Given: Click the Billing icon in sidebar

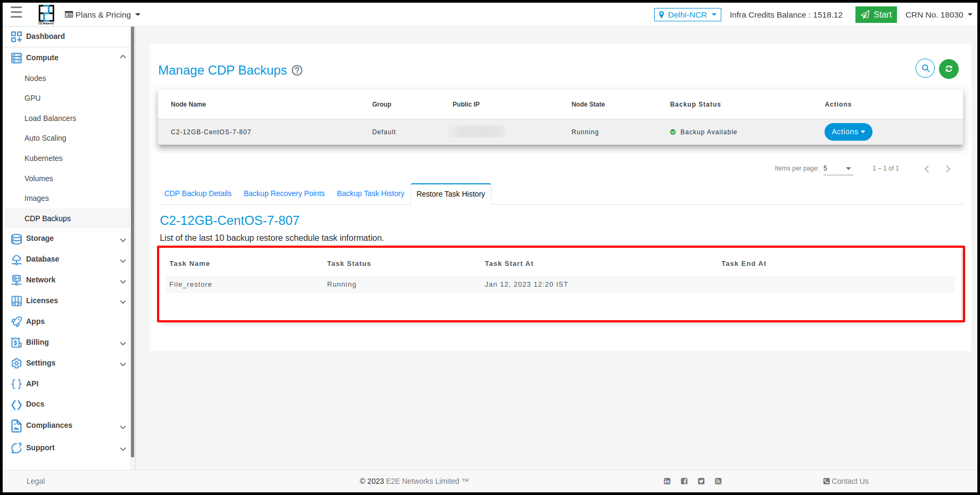Looking at the screenshot, I should point(17,343).
